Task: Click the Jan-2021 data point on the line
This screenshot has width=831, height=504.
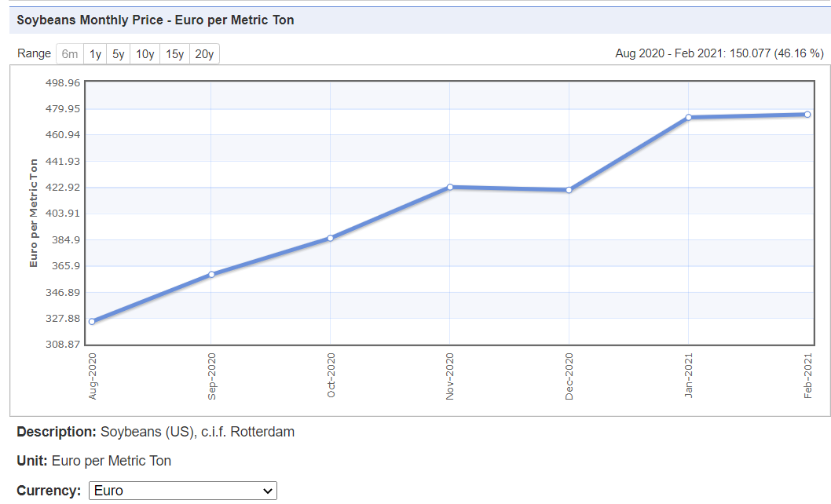Action: [x=688, y=117]
